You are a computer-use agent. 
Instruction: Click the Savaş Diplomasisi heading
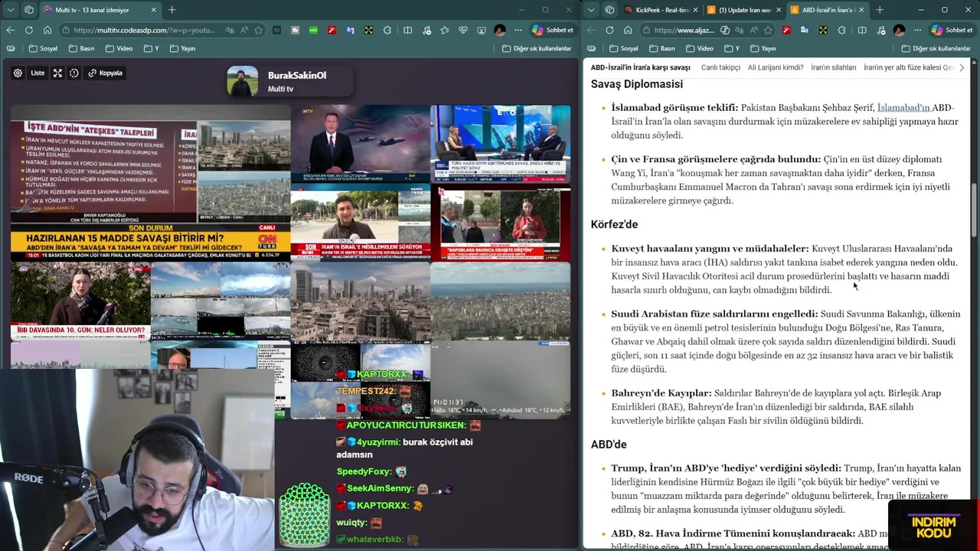click(x=636, y=83)
